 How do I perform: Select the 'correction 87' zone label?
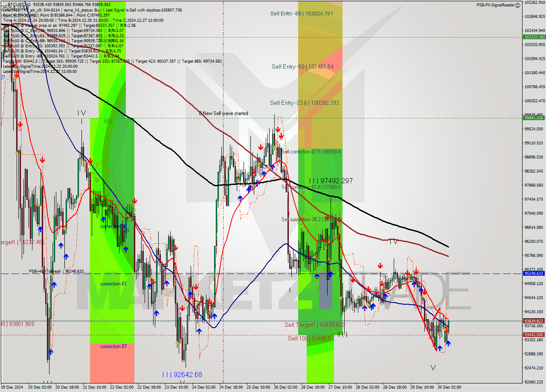pyautogui.click(x=113, y=346)
